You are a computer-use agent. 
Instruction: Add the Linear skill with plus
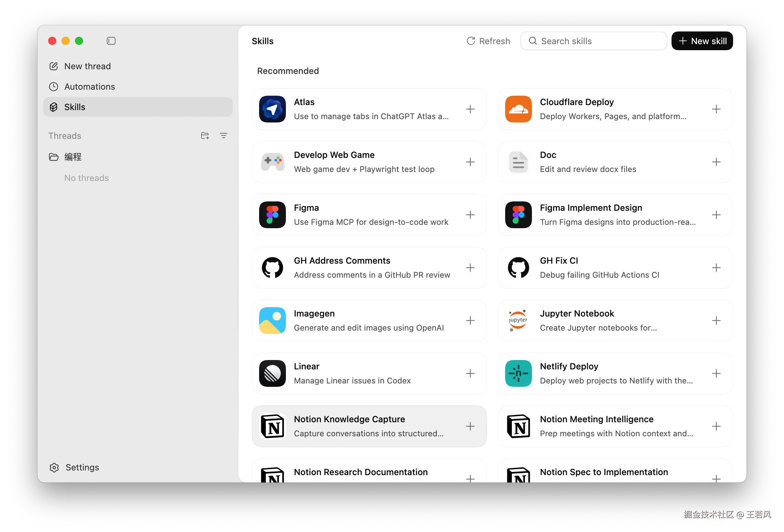(x=470, y=373)
